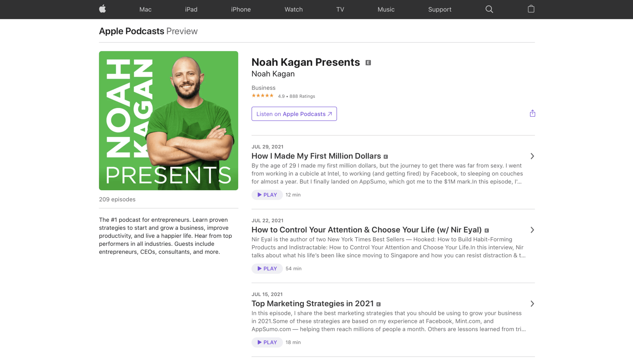Click the Apple logo in the navigation bar

pyautogui.click(x=103, y=9)
